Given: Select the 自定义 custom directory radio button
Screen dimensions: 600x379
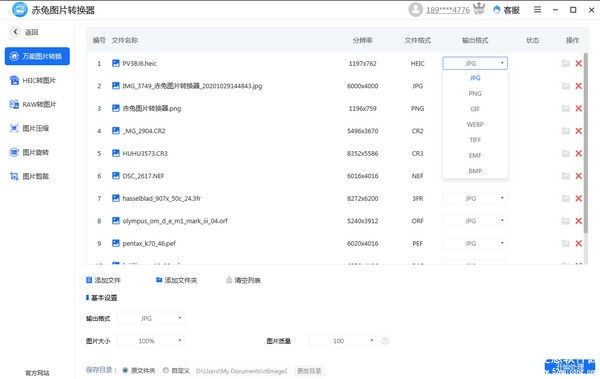Looking at the screenshot, I should [x=166, y=370].
